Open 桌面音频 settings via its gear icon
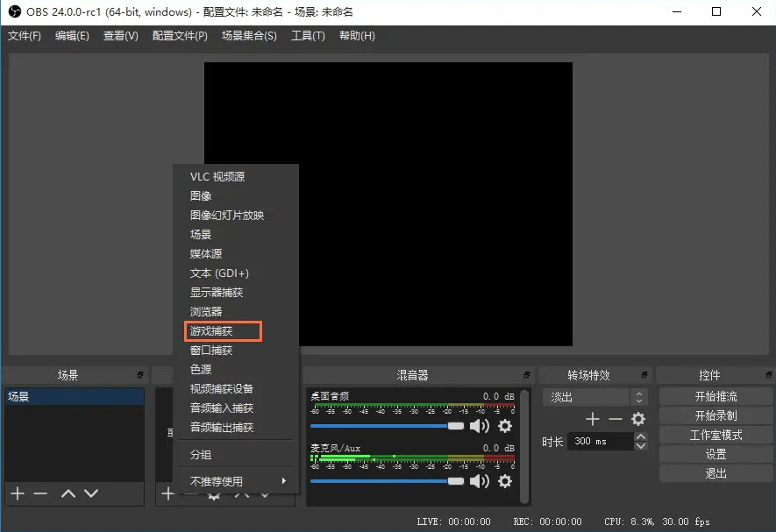 coord(504,426)
